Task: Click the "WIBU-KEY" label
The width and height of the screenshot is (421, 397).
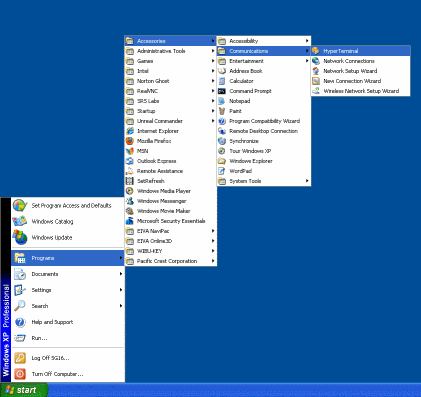Action: pyautogui.click(x=149, y=251)
